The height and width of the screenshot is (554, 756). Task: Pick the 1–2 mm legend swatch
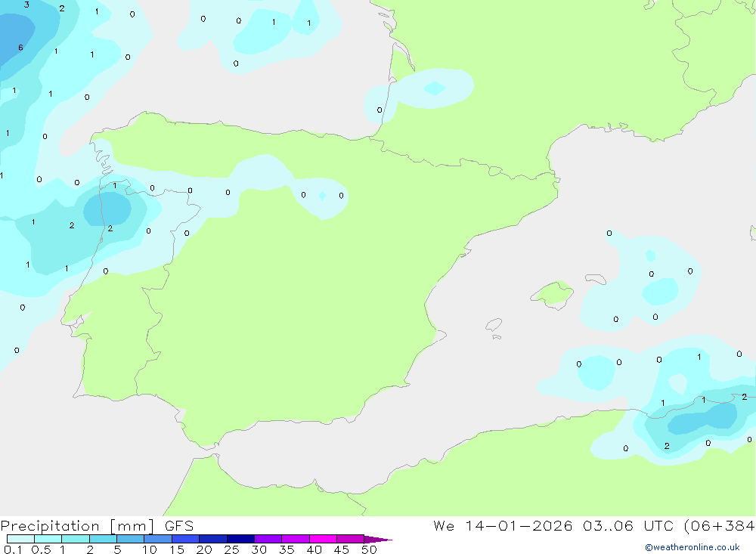(76, 539)
